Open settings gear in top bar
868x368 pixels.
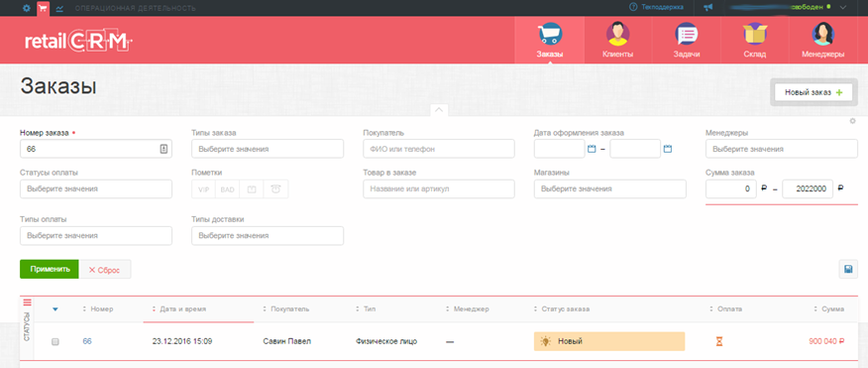pyautogui.click(x=27, y=8)
